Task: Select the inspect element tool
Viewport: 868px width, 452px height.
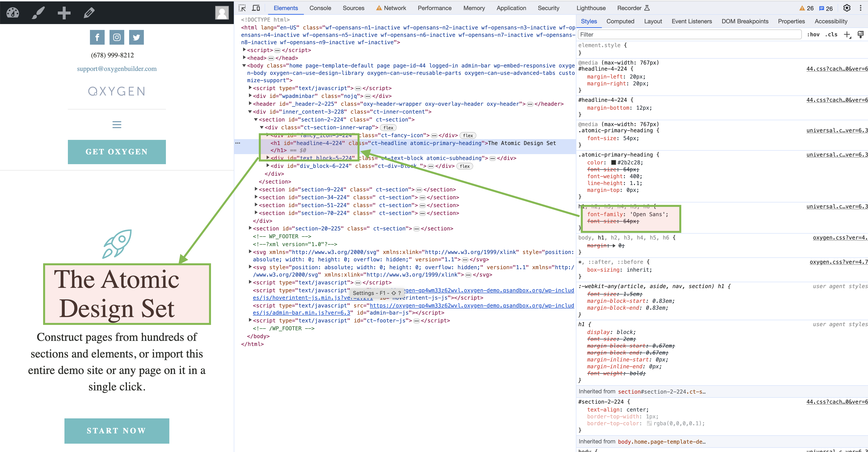Action: click(x=242, y=7)
